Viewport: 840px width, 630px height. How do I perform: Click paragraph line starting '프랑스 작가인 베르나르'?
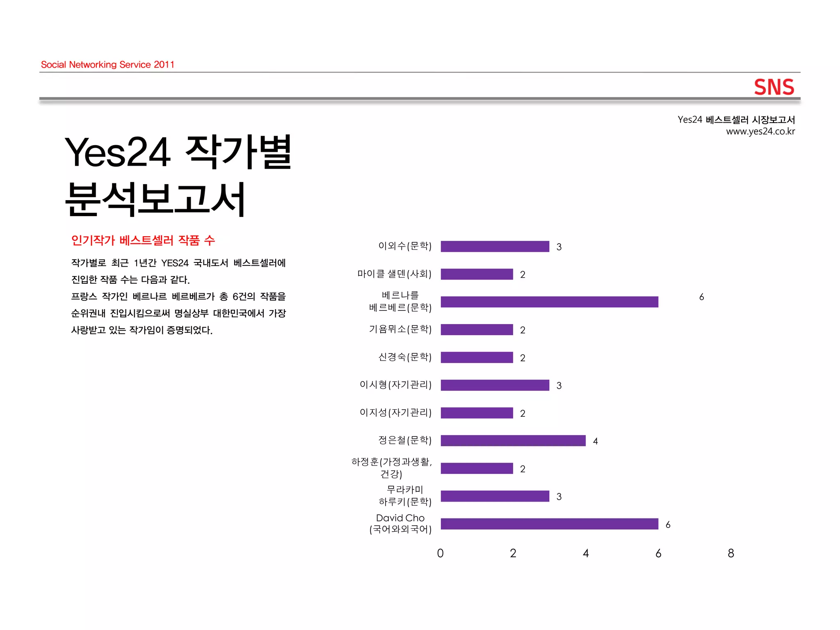(178, 297)
